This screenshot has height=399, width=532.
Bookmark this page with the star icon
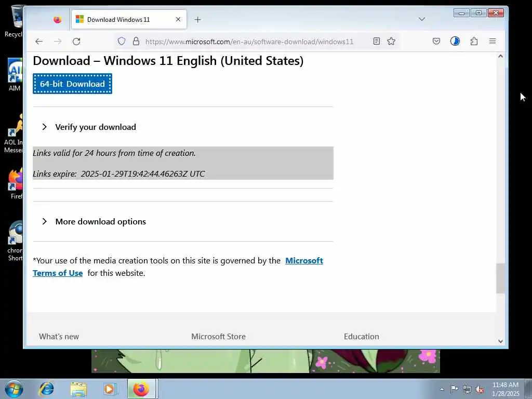click(391, 42)
